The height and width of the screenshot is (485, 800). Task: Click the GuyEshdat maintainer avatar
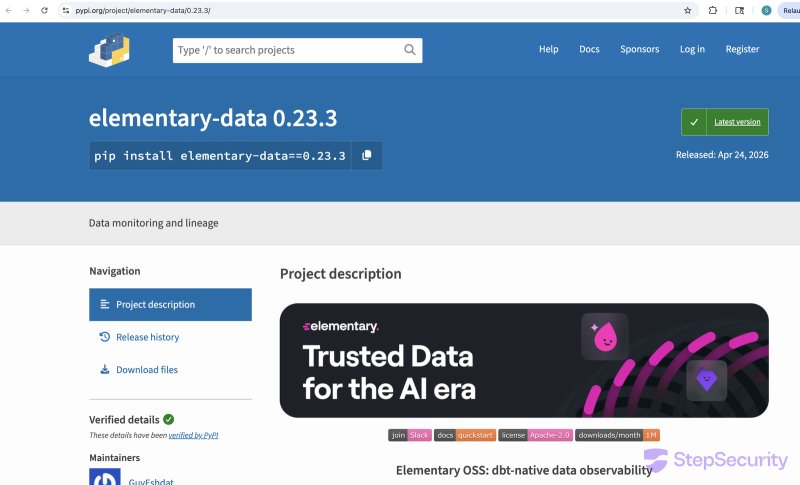[x=105, y=477]
